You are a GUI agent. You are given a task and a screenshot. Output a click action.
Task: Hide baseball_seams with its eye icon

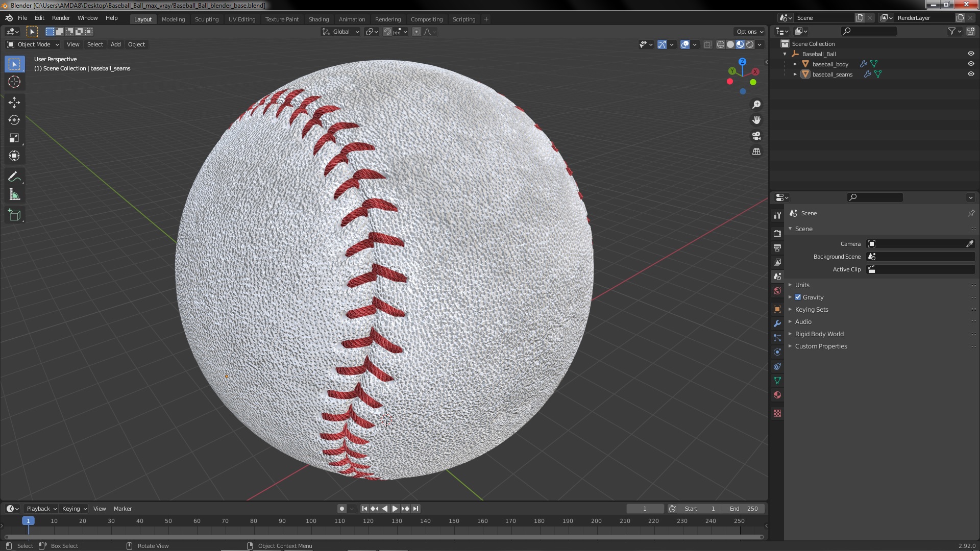971,74
